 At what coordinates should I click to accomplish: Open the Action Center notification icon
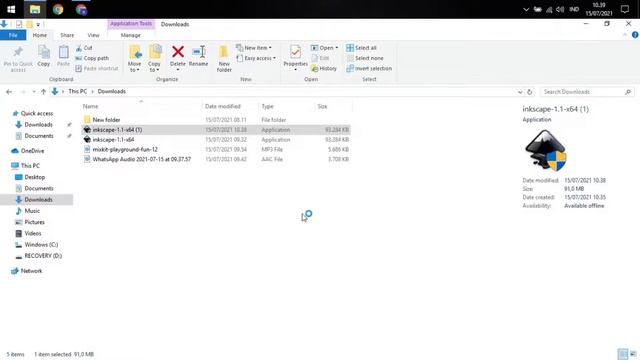pos(625,9)
